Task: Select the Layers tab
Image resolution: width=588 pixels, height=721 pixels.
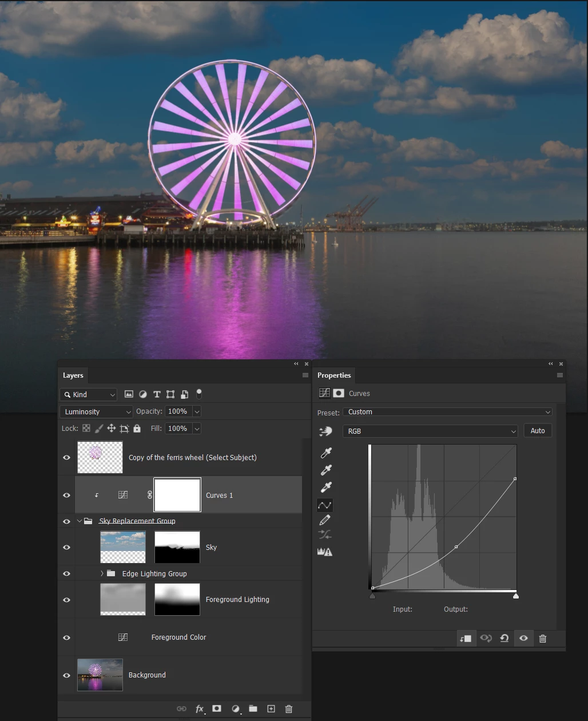Action: [73, 375]
